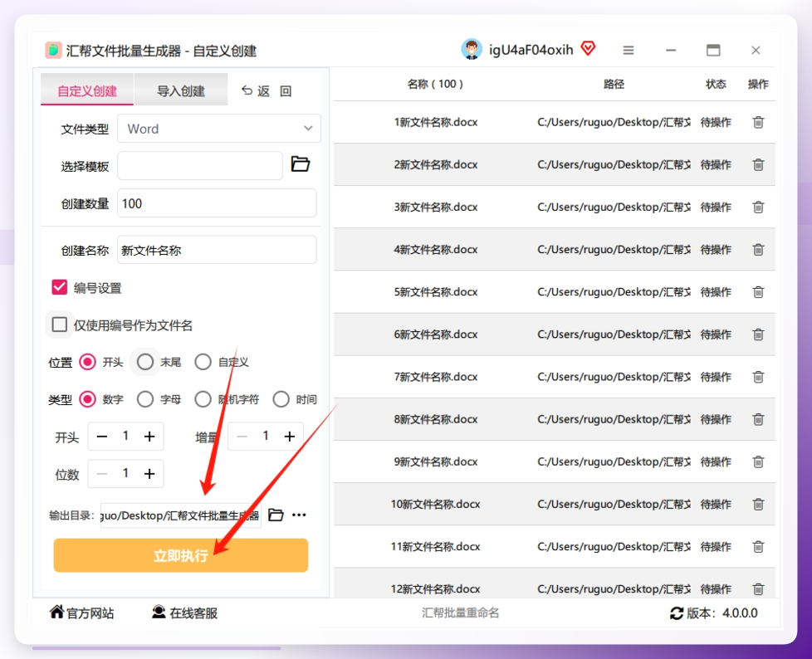This screenshot has height=659, width=812.
Task: Delete row 10新文件名称.docx with trash icon
Action: 758,505
